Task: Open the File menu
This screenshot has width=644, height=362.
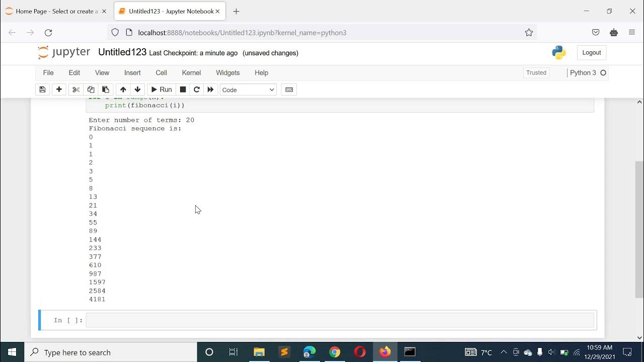Action: click(x=48, y=73)
